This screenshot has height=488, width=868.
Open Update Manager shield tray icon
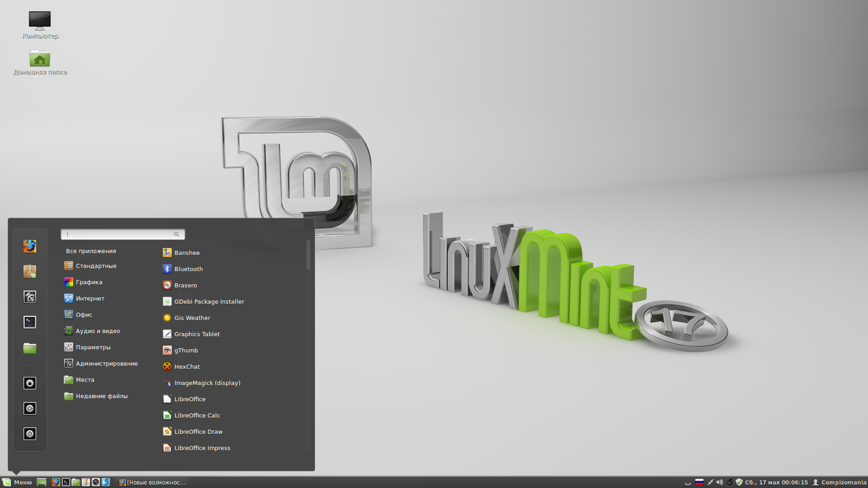[739, 482]
